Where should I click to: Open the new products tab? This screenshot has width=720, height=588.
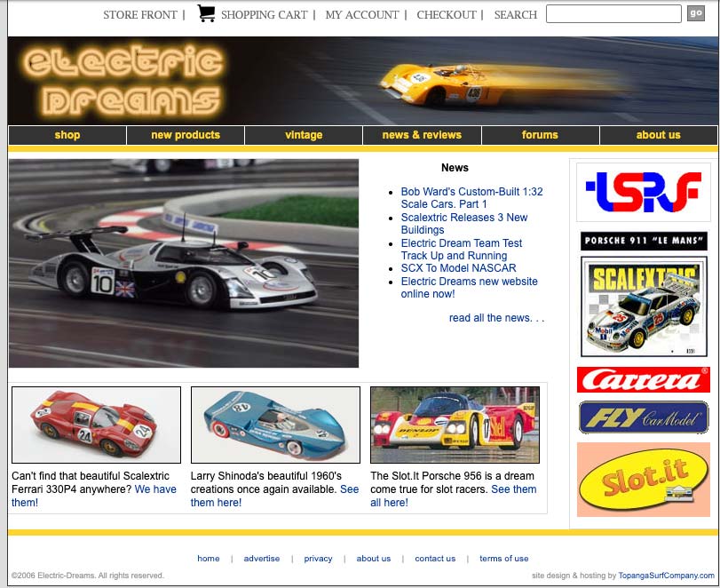point(186,135)
